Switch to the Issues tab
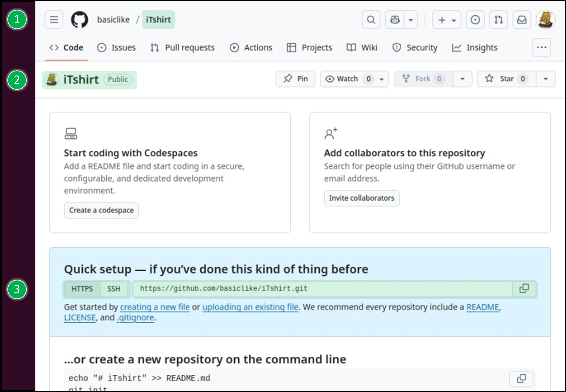The image size is (566, 392). pos(117,47)
